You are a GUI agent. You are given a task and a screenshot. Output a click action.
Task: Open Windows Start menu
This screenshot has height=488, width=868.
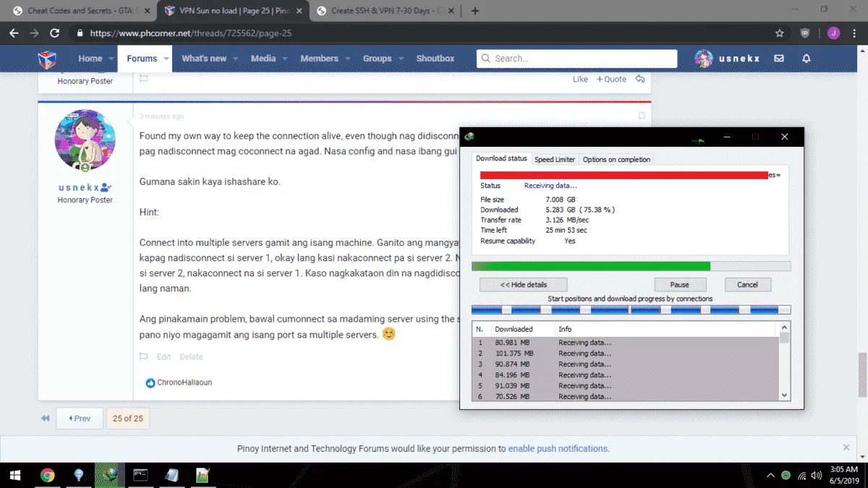tap(14, 475)
